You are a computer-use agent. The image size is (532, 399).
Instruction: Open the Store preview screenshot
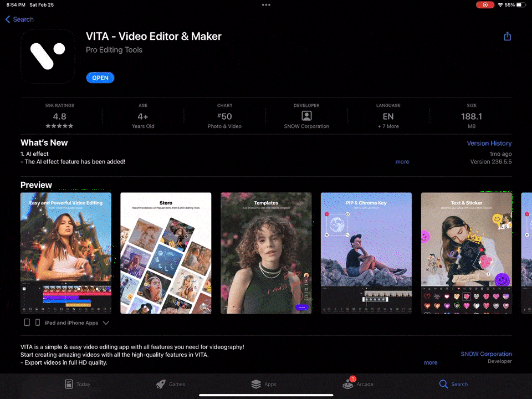click(166, 253)
